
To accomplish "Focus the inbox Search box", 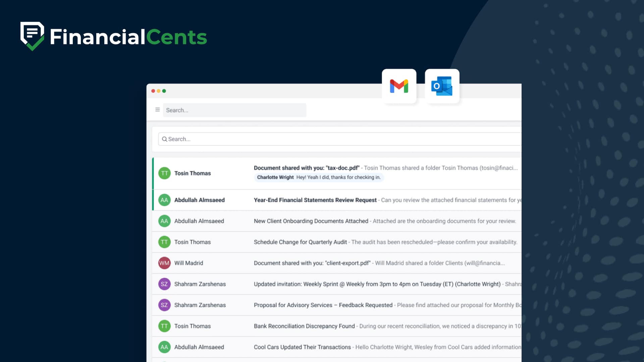I will [340, 139].
